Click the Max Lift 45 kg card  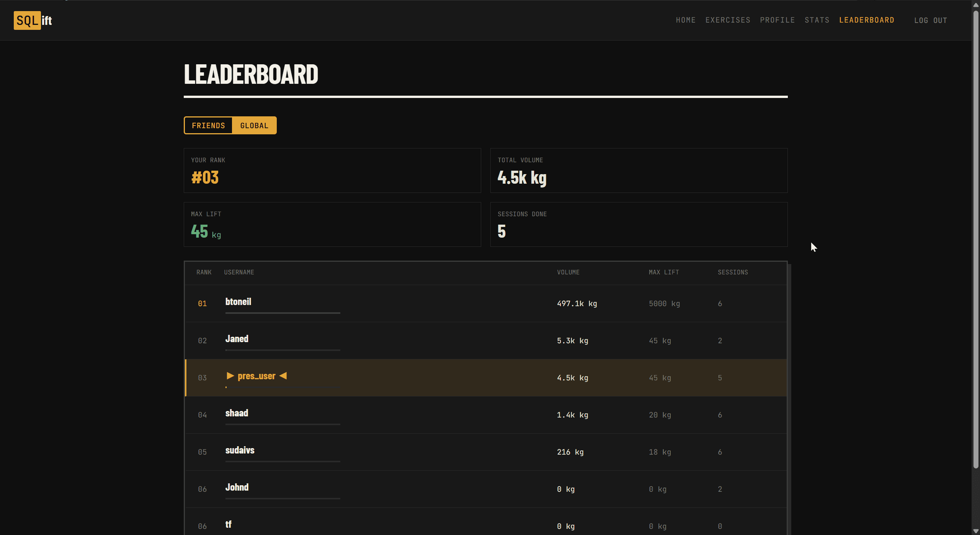(x=332, y=224)
